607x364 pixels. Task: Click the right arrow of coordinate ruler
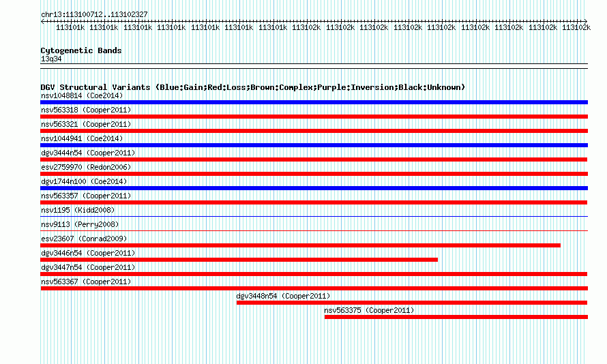tap(585, 21)
